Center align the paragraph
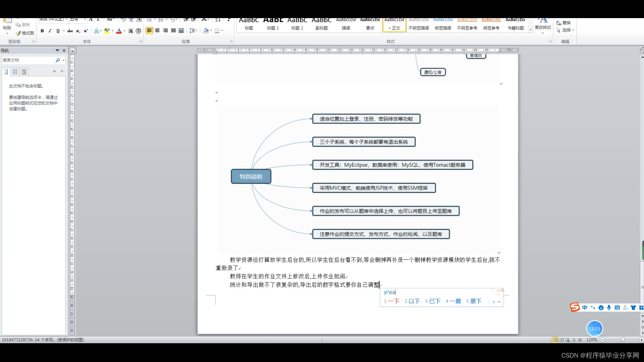Viewport: 644px width, 362px height. coord(157,31)
